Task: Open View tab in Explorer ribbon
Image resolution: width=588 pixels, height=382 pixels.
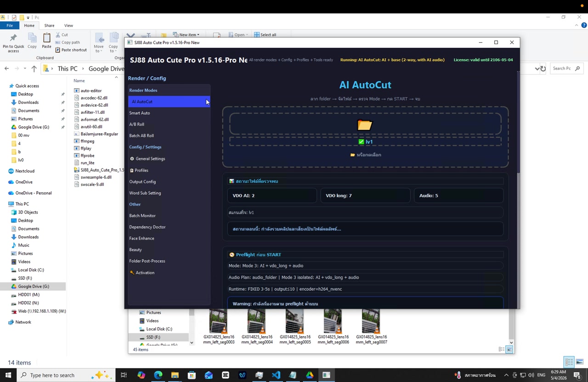Action: point(68,26)
